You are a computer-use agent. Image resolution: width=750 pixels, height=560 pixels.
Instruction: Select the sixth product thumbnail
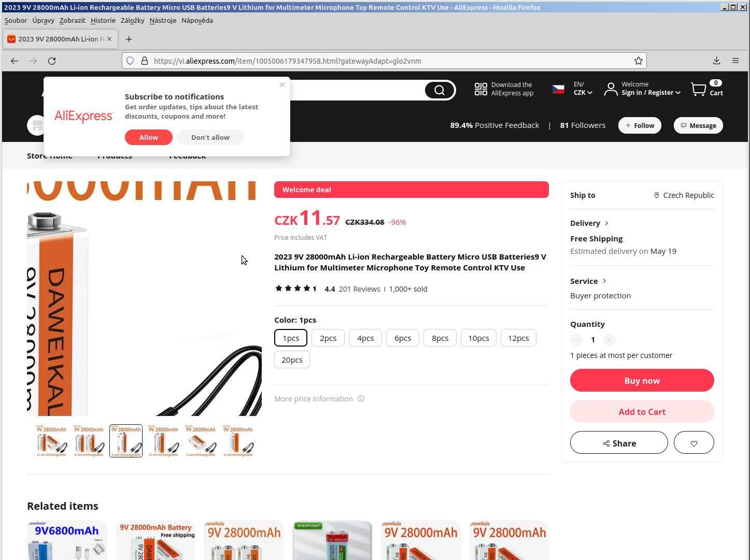[238, 441]
